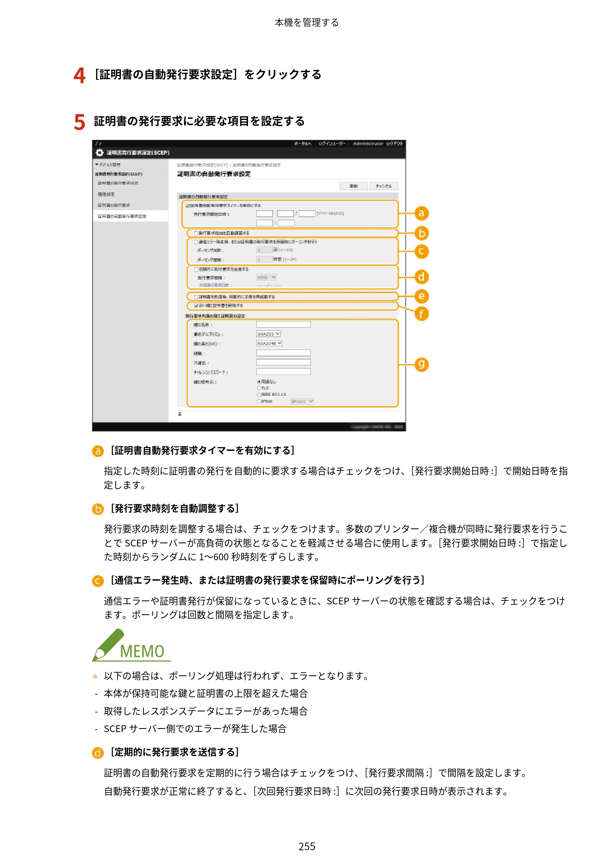
Task: Click the year field of start date
Action: pyautogui.click(x=264, y=214)
